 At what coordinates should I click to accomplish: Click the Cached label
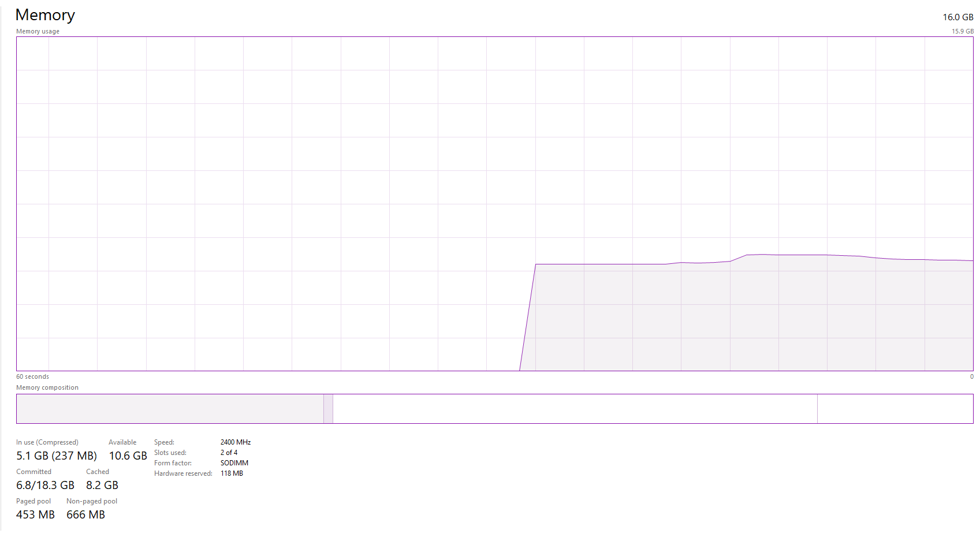click(98, 472)
